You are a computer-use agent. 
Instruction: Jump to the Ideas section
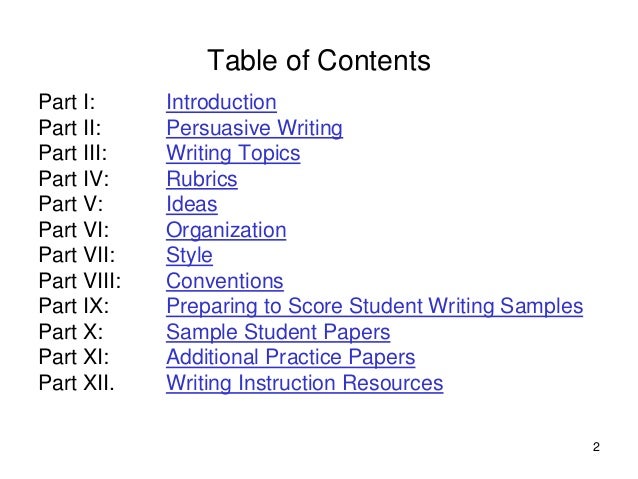click(x=192, y=204)
